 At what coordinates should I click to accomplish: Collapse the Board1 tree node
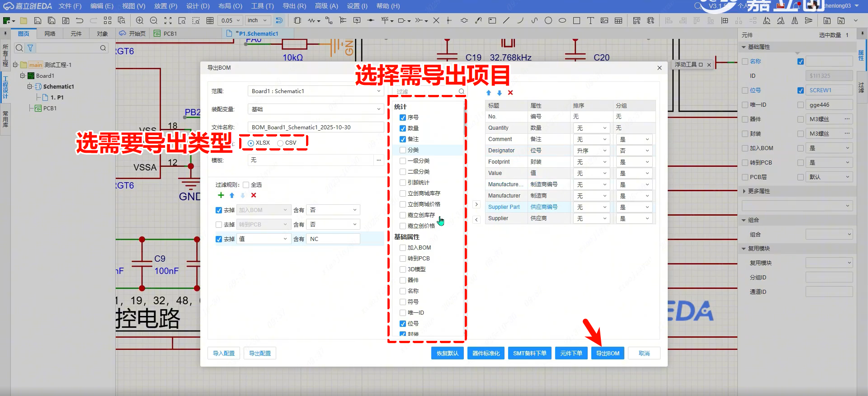click(23, 76)
